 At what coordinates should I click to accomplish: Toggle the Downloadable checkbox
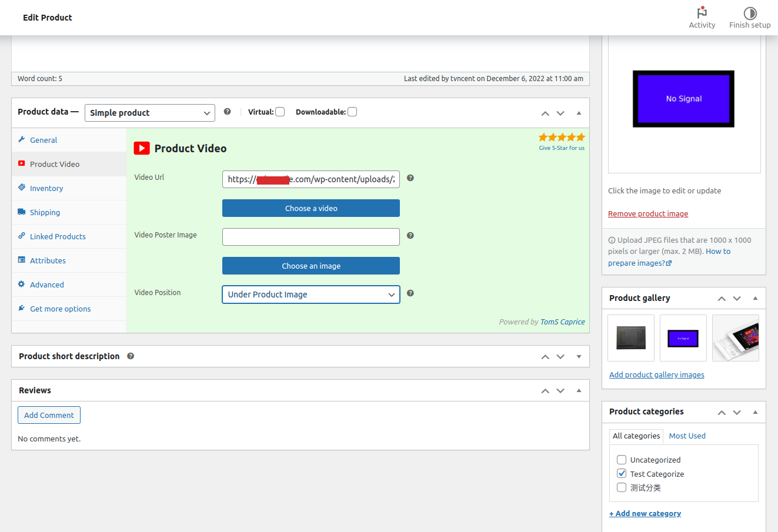click(x=352, y=112)
